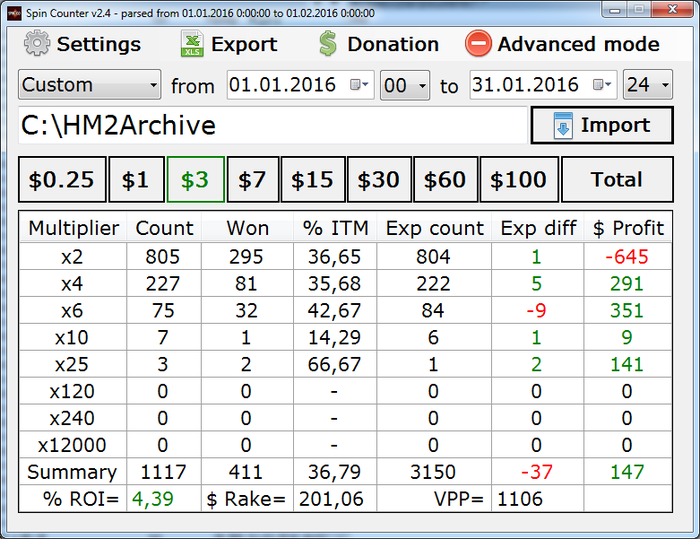Click the $ Profit column header
Image resolution: width=700 pixels, height=539 pixels.
tap(628, 228)
